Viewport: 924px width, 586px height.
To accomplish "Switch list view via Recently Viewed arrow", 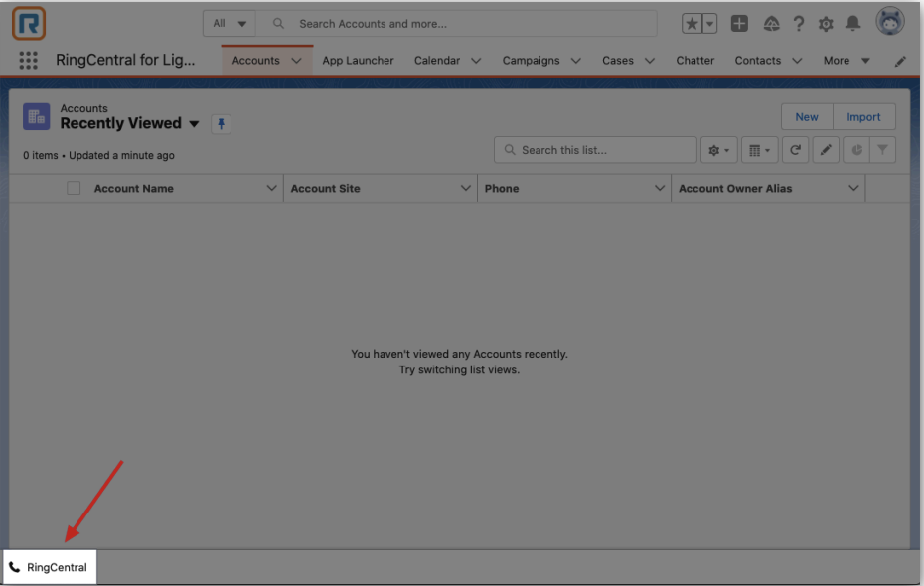I will click(x=194, y=124).
